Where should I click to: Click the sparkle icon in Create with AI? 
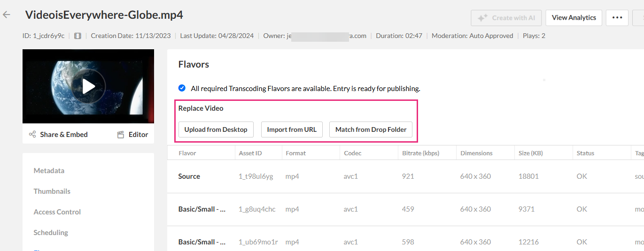pyautogui.click(x=482, y=18)
